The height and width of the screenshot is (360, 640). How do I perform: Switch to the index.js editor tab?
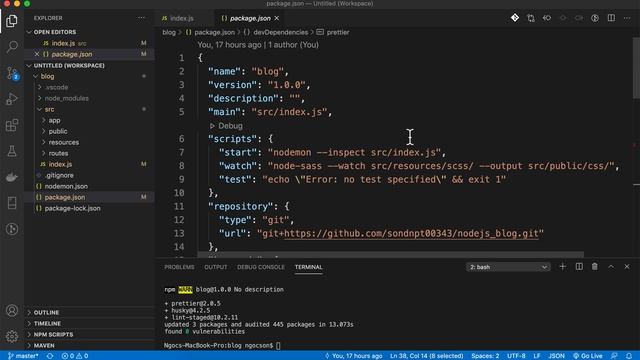182,18
